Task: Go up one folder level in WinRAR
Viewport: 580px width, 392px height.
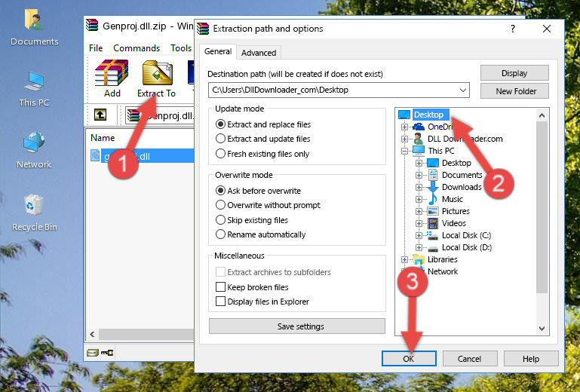Action: (100, 115)
